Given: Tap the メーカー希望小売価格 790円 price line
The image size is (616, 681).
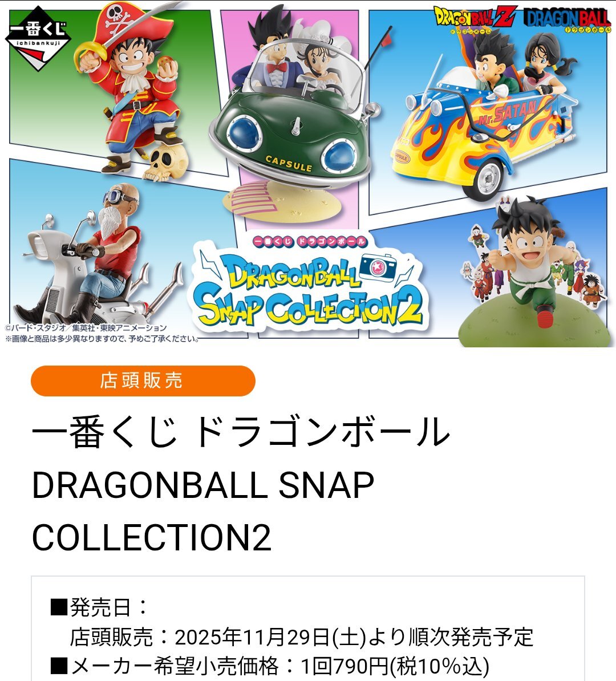Looking at the screenshot, I should 270,666.
